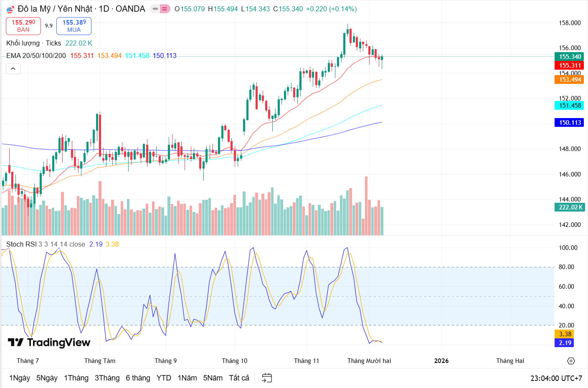588x388 pixels.
Task: Open the go-to-date calendar icon
Action: (x=266, y=378)
